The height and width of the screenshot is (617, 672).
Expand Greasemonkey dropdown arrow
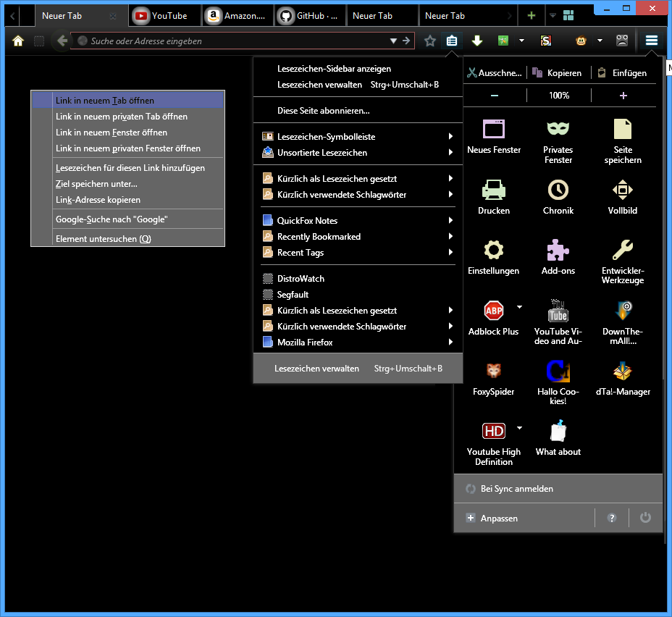pyautogui.click(x=600, y=41)
